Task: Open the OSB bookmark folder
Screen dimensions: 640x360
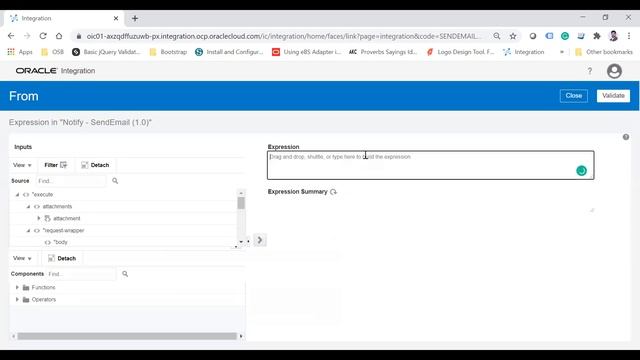Action: [53, 52]
